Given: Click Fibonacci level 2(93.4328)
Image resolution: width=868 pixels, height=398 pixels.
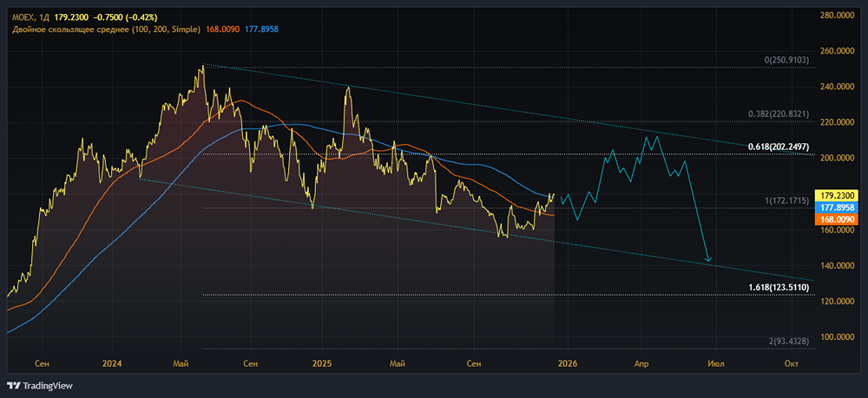Looking at the screenshot, I should coord(789,341).
